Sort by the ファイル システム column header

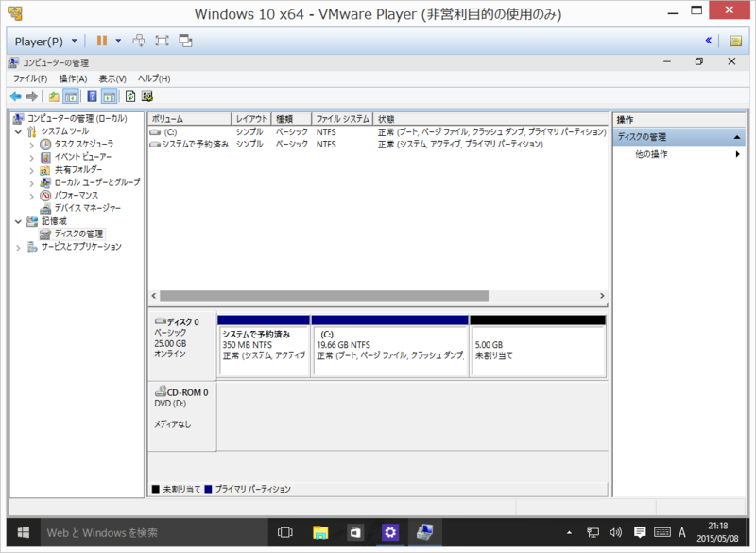pyautogui.click(x=342, y=119)
